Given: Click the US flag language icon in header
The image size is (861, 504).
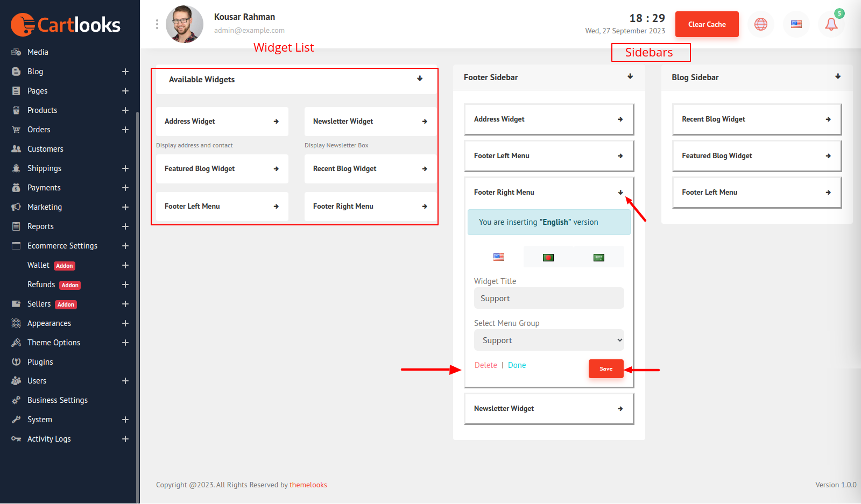Looking at the screenshot, I should (796, 24).
